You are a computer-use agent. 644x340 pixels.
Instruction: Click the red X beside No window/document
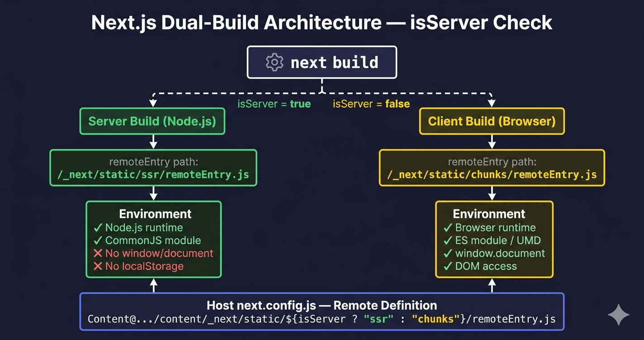coord(98,253)
